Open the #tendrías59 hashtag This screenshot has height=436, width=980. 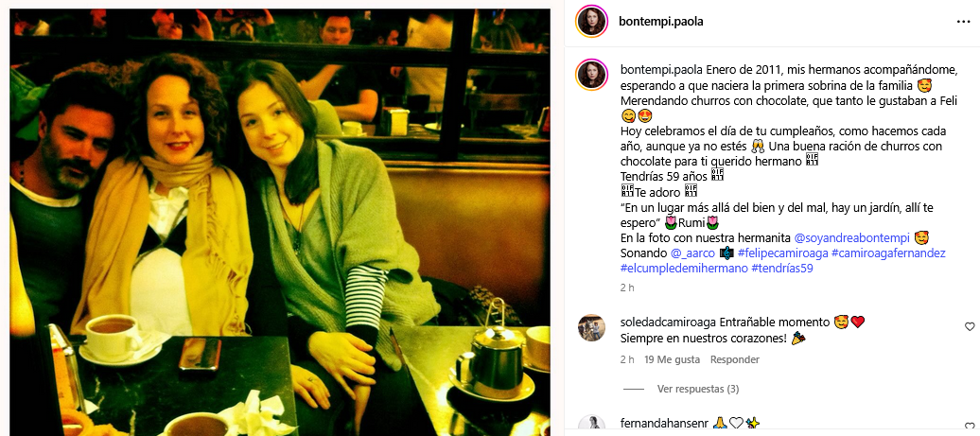[782, 269]
